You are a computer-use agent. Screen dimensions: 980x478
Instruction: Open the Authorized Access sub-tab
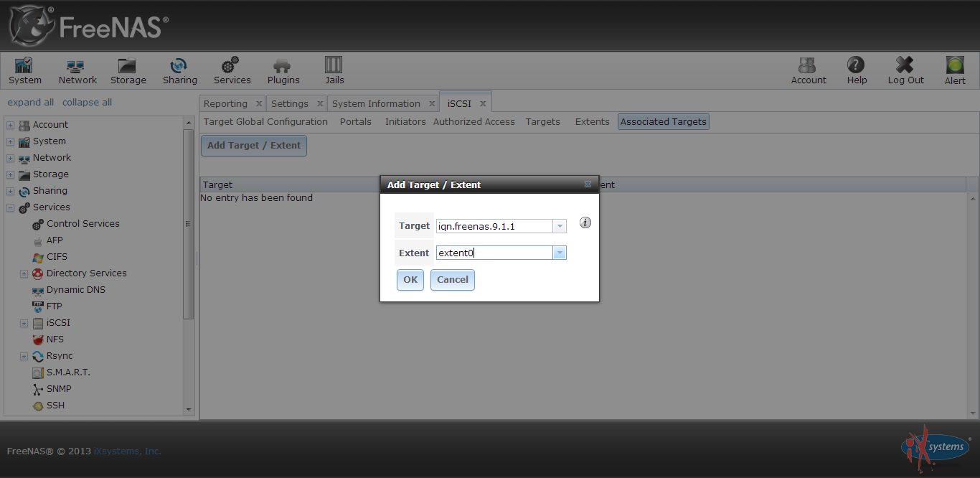(x=474, y=122)
